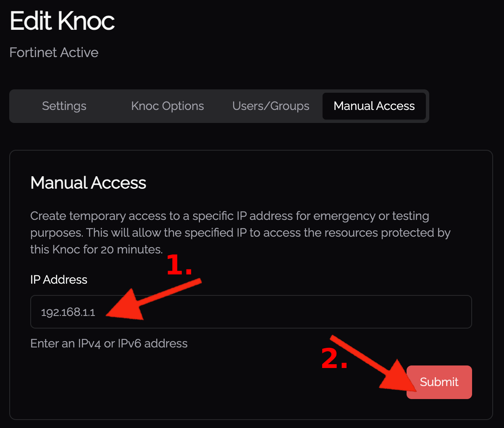The image size is (504, 428).
Task: Click the IP Address label
Action: 59,279
